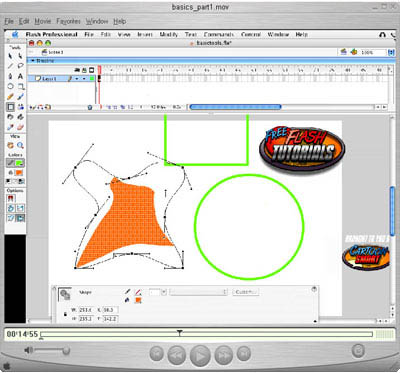Viewport: 400px width, 373px height.
Task: Select the Oval tool
Action: 11,86
